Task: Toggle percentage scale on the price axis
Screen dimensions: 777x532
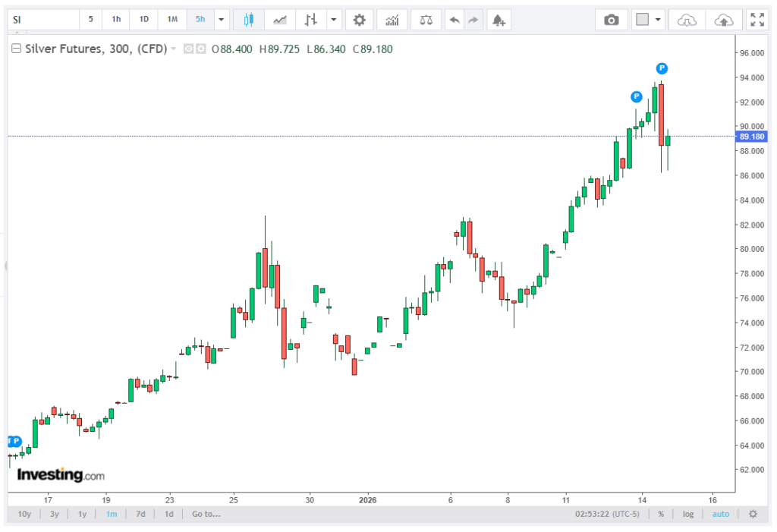Action: click(x=661, y=514)
